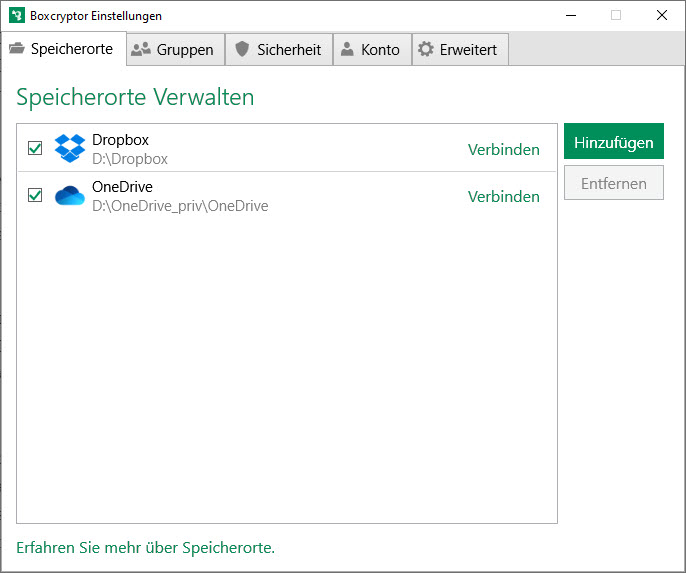This screenshot has width=686, height=573.
Task: Click the person icon on Konto tab
Action: [x=347, y=49]
